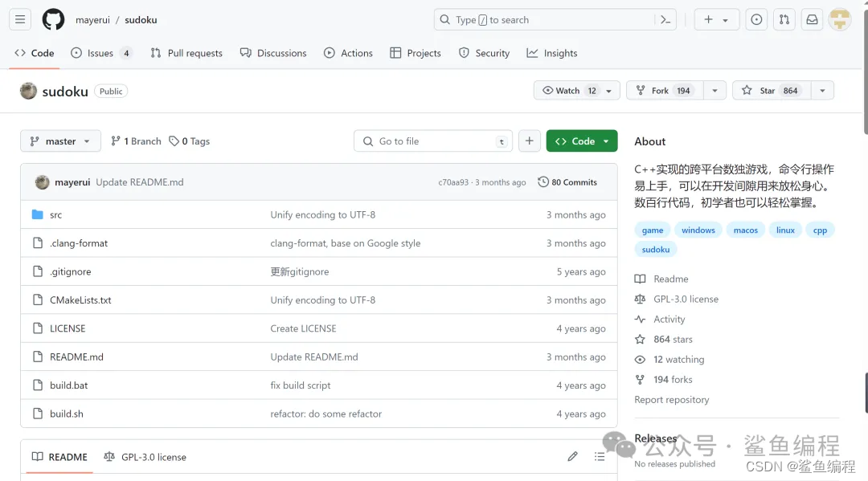
Task: Open the Security tab
Action: pos(485,53)
